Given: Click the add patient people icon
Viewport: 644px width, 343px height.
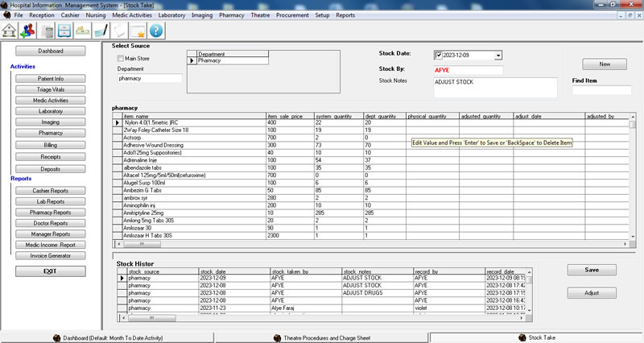Looking at the screenshot, I should tap(29, 31).
